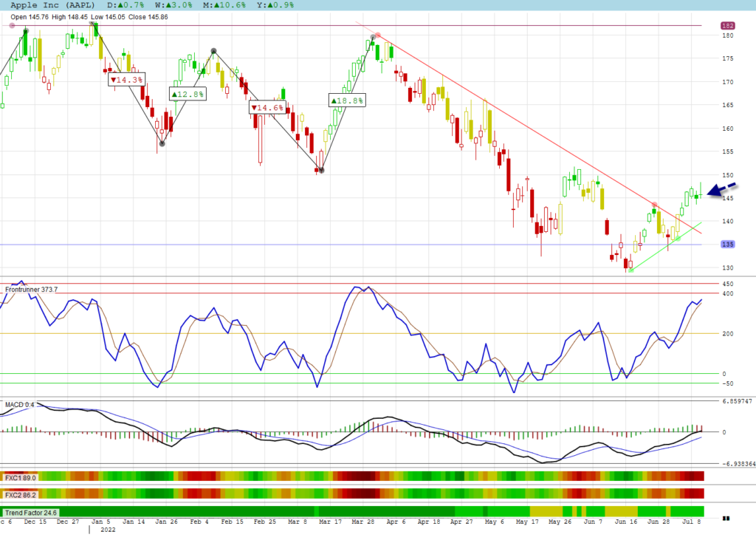Click the 200 Frontrunner axis label
This screenshot has width=756, height=543.
727,333
